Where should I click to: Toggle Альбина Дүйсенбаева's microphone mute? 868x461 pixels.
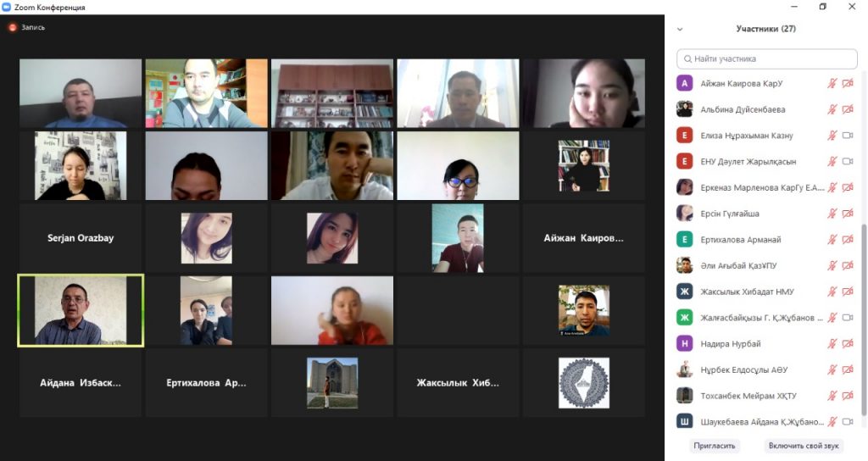832,109
